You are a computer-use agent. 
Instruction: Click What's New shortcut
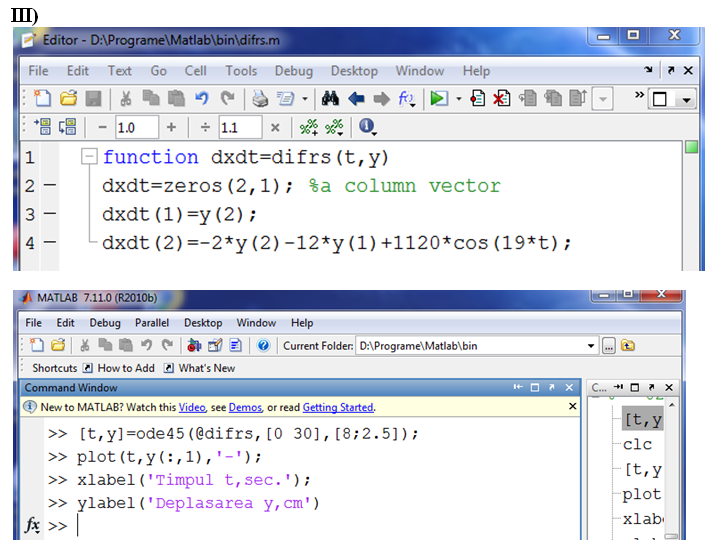[200, 368]
